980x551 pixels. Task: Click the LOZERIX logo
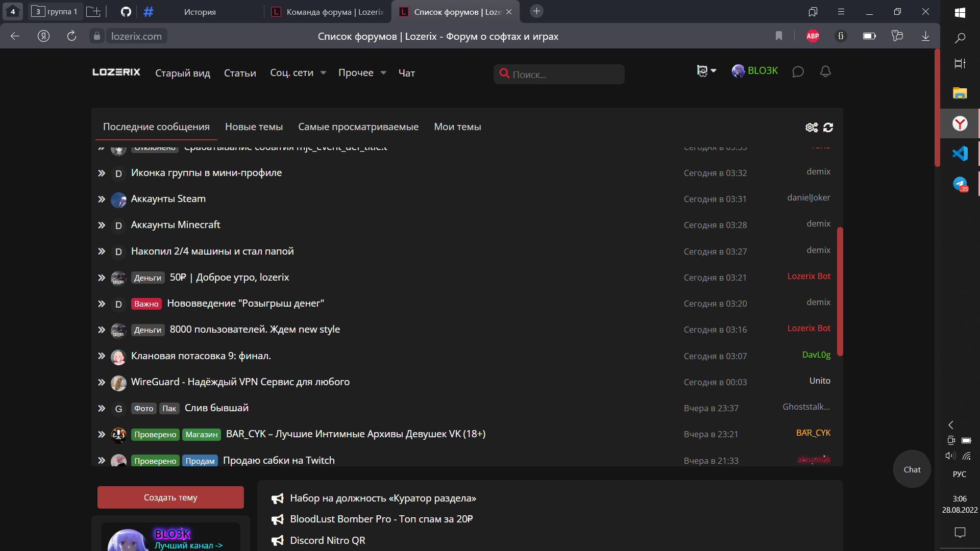(116, 72)
